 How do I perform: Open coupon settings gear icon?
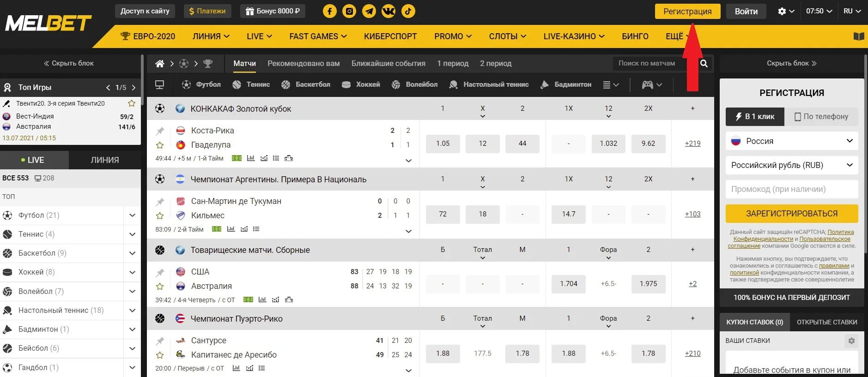(x=851, y=341)
